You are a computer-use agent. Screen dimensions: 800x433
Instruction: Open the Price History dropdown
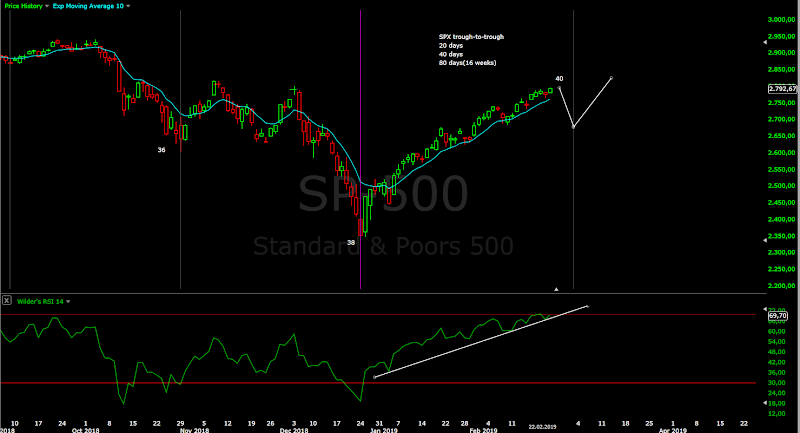pyautogui.click(x=47, y=6)
